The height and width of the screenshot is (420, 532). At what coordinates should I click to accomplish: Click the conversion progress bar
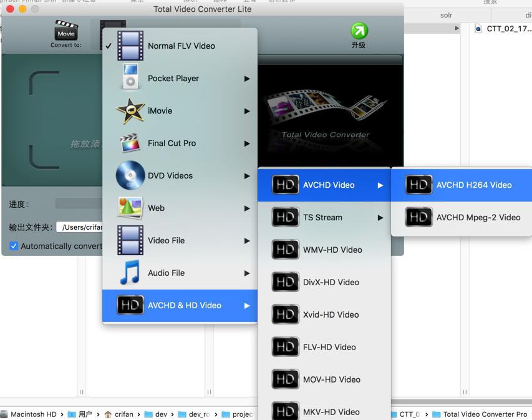[x=79, y=203]
